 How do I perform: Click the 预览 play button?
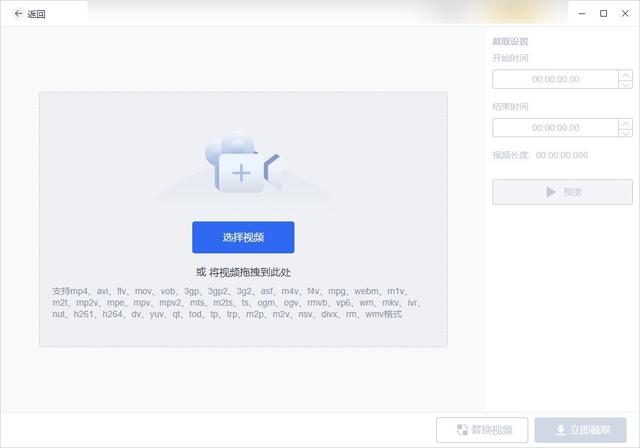(x=562, y=192)
